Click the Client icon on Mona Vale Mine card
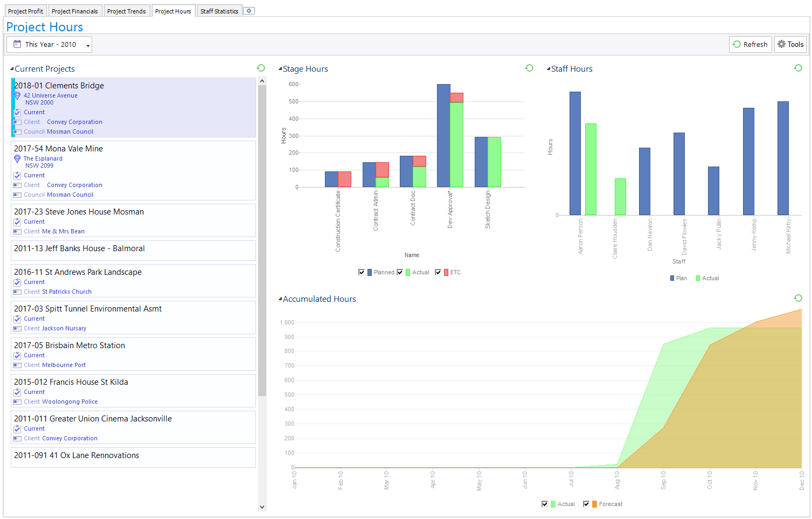Image resolution: width=812 pixels, height=519 pixels. tap(17, 185)
